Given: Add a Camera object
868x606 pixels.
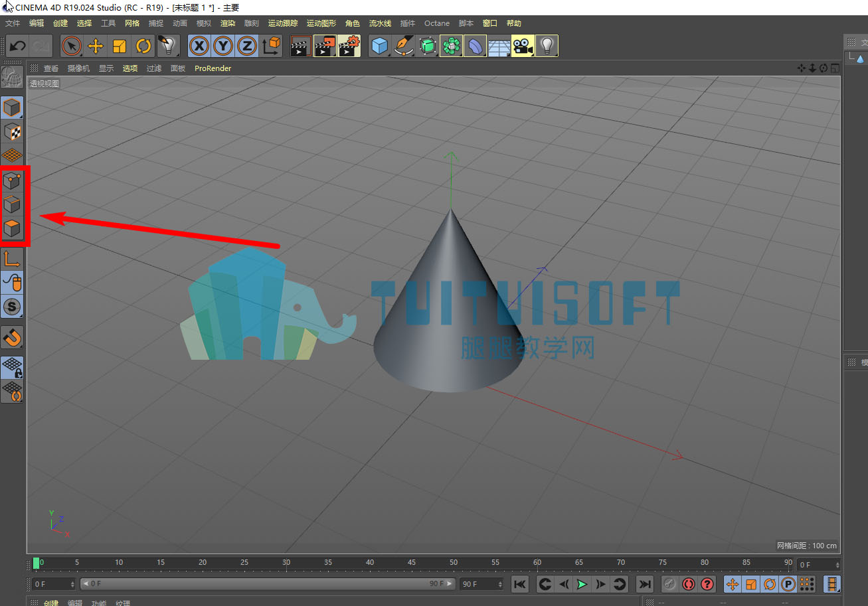Looking at the screenshot, I should click(x=523, y=46).
